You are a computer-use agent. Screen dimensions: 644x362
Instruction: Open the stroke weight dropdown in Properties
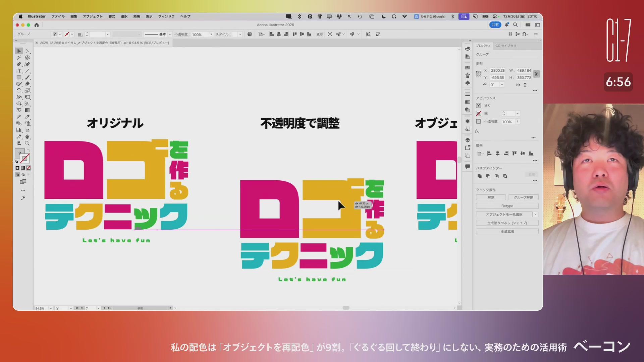(518, 114)
